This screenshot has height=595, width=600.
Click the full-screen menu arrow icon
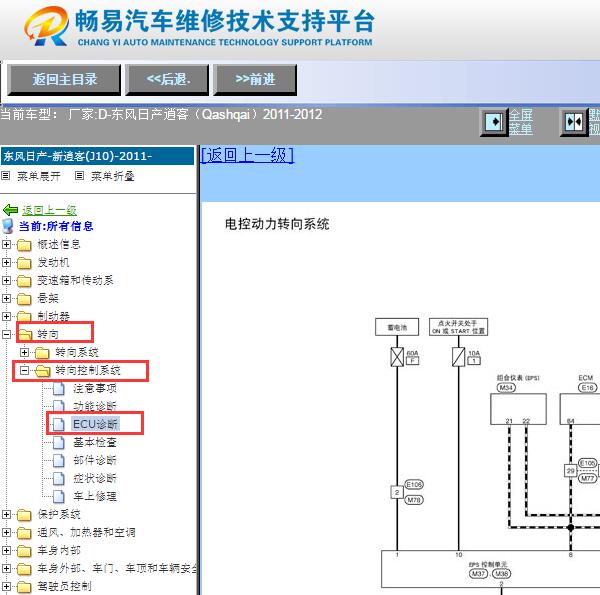(x=494, y=122)
